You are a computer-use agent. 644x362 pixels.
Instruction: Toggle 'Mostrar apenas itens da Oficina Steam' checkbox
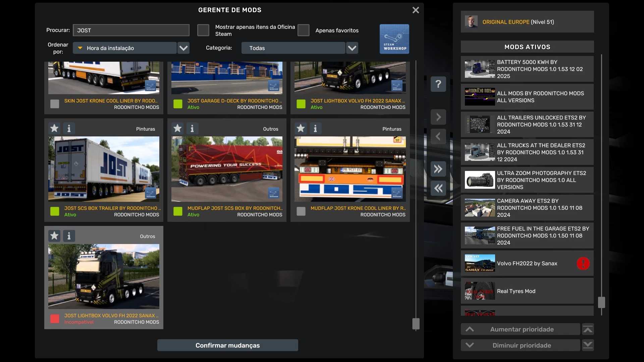pyautogui.click(x=203, y=30)
